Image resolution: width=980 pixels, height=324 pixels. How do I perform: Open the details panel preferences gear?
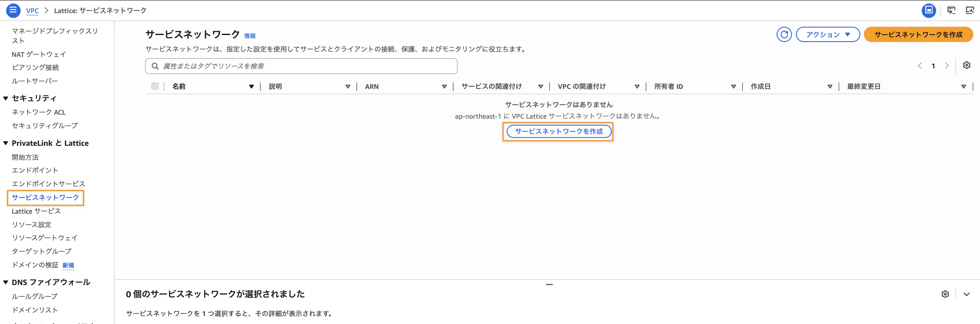point(945,294)
